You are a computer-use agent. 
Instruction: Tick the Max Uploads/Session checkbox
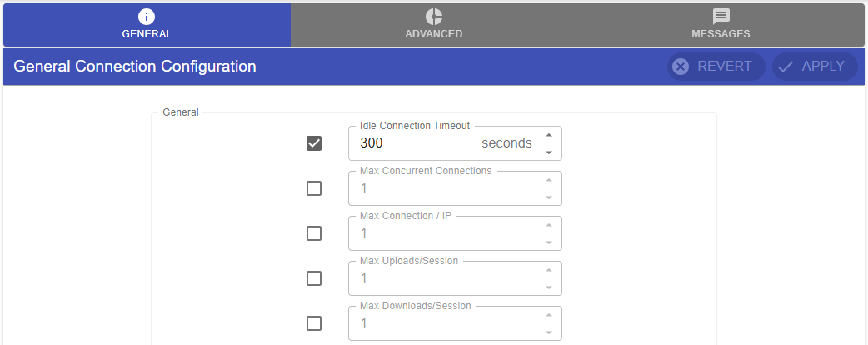(314, 278)
